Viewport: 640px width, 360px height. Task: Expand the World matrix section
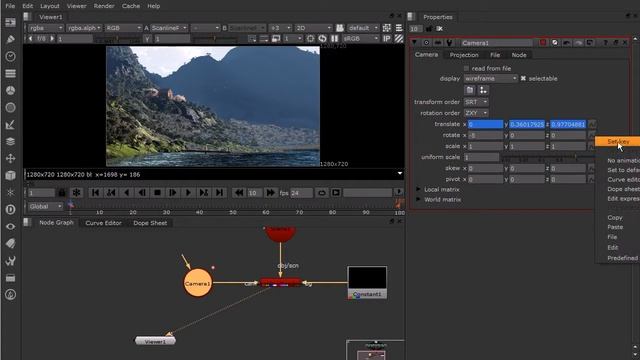pos(418,200)
